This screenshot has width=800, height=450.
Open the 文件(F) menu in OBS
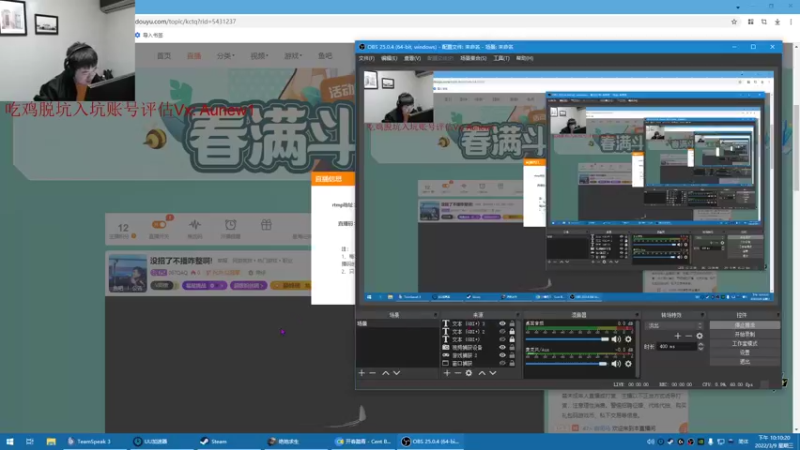click(x=367, y=59)
